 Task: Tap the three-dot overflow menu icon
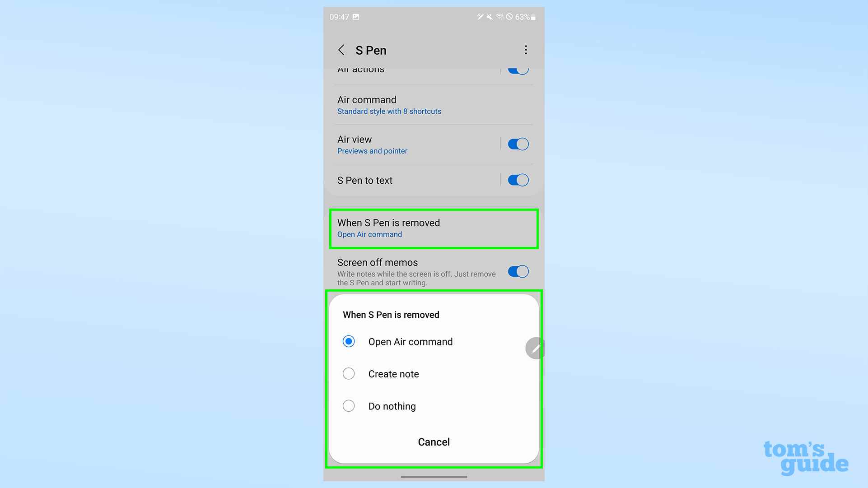pos(525,50)
